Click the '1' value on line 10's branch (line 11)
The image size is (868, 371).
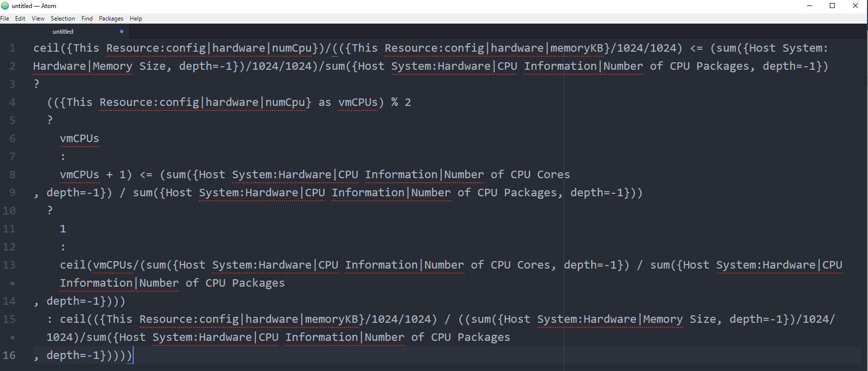[63, 229]
